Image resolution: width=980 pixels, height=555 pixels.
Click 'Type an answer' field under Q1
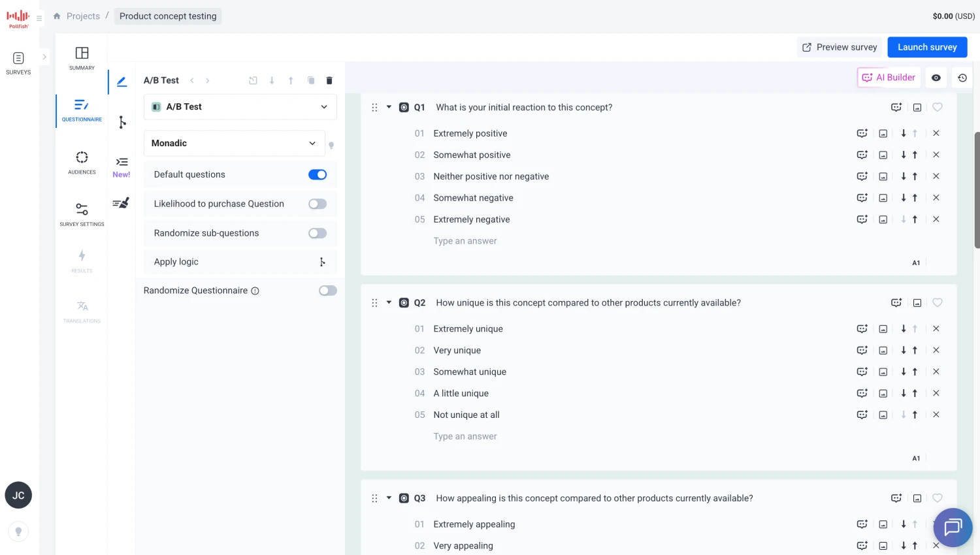[465, 241]
